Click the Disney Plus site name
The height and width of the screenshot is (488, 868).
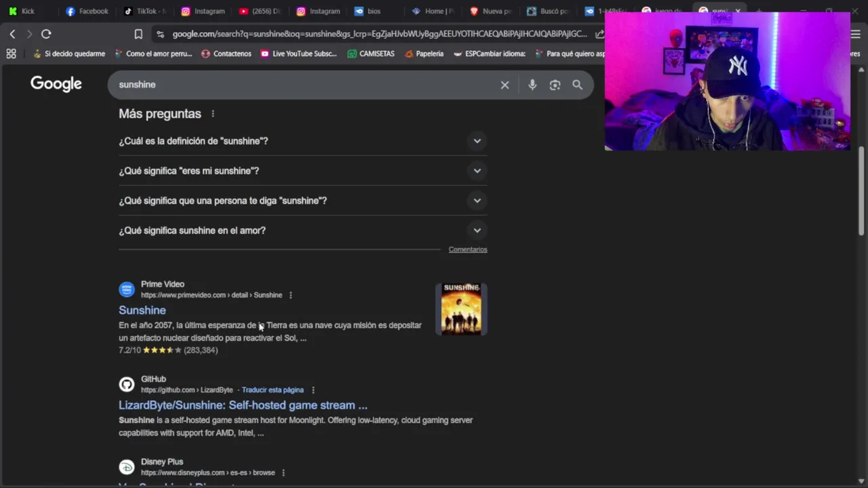[x=162, y=462]
